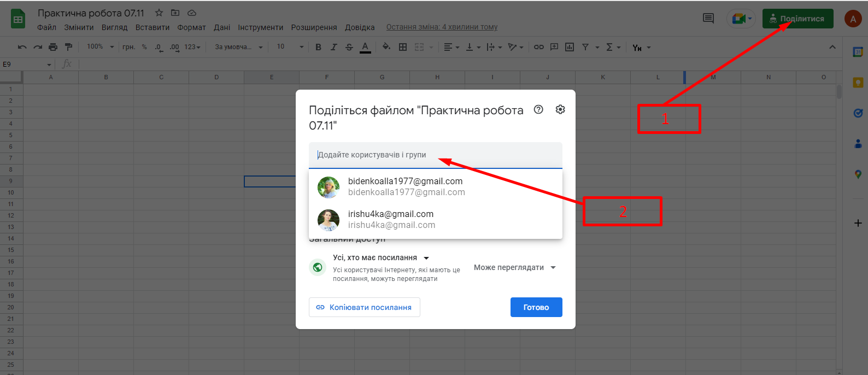The width and height of the screenshot is (868, 375).
Task: Open comment history icon
Action: tap(708, 19)
